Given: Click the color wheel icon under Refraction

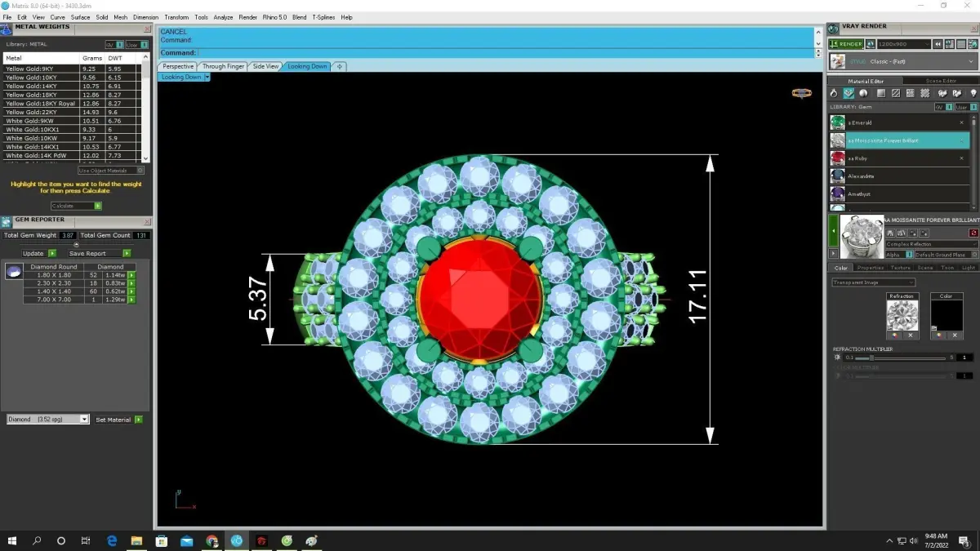Looking at the screenshot, I should coord(894,335).
